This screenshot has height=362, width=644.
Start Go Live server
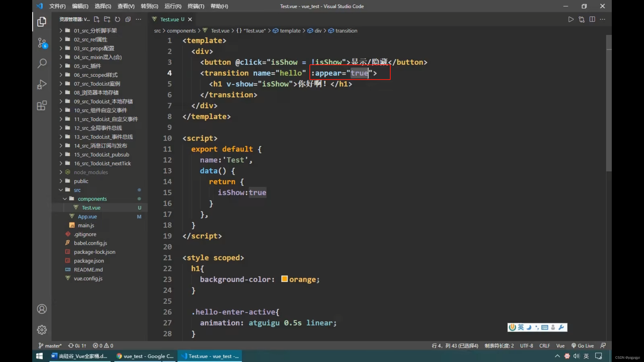[582, 346]
